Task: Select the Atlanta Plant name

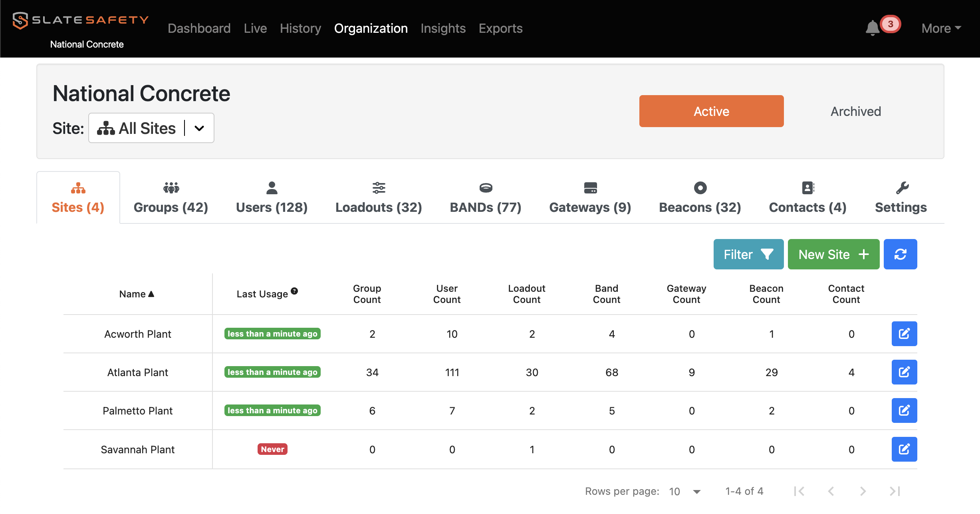Action: coord(138,372)
